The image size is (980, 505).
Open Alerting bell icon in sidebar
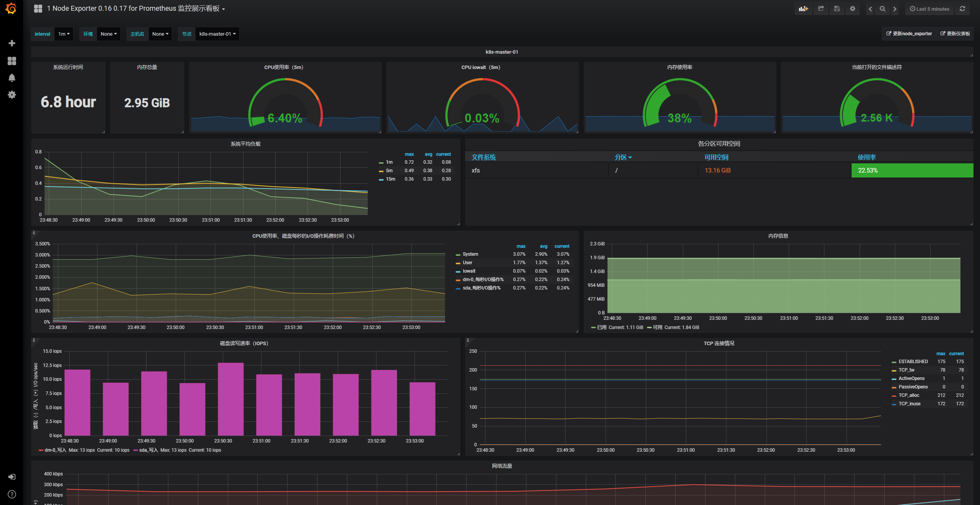pyautogui.click(x=12, y=78)
